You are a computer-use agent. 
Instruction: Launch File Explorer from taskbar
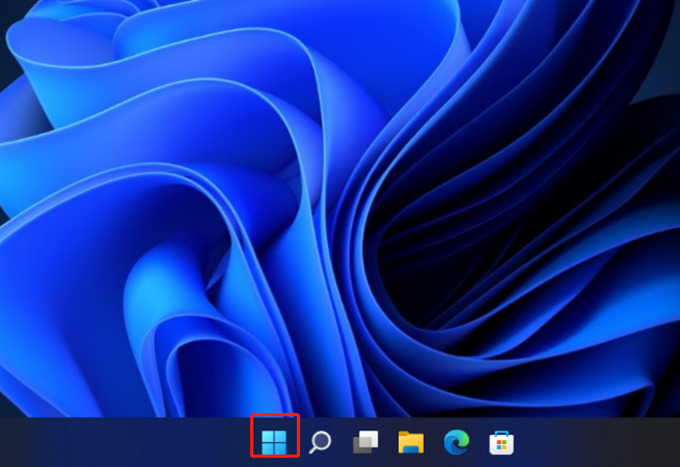coord(411,442)
